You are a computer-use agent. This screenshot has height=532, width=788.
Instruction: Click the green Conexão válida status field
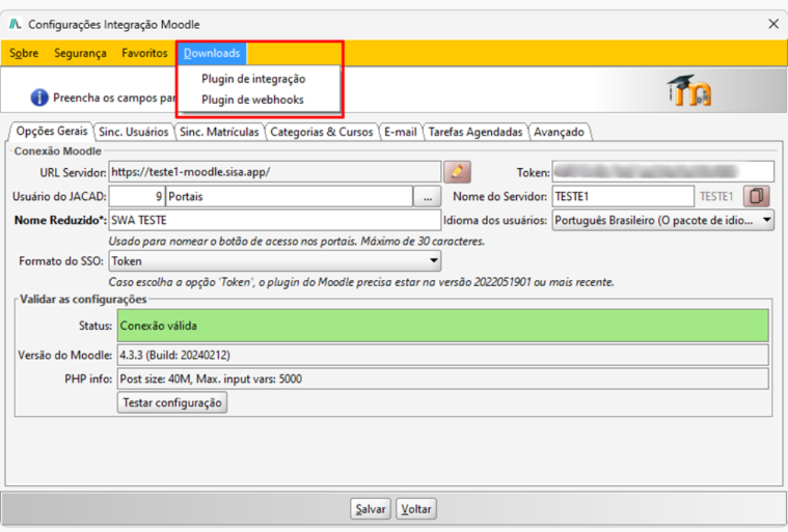pos(442,326)
